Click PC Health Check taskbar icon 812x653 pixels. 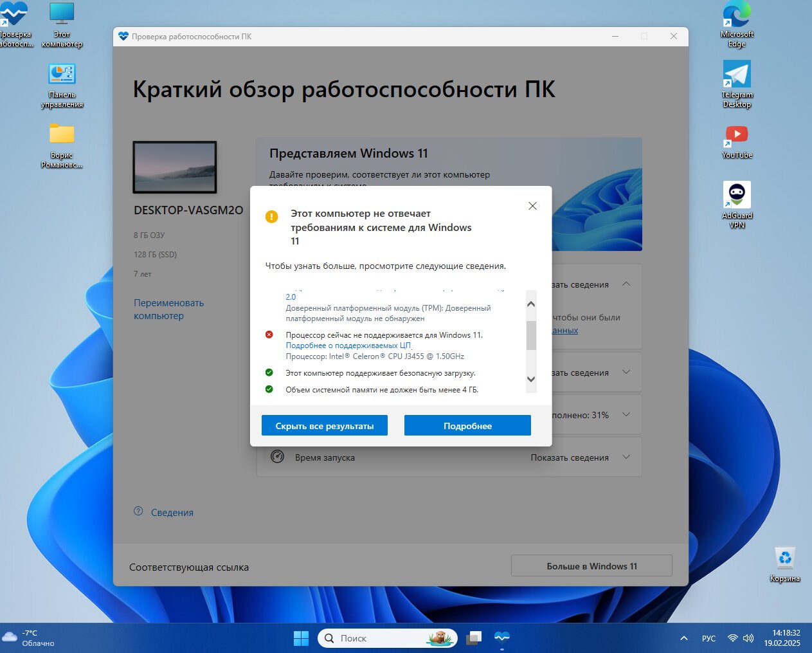pos(502,638)
